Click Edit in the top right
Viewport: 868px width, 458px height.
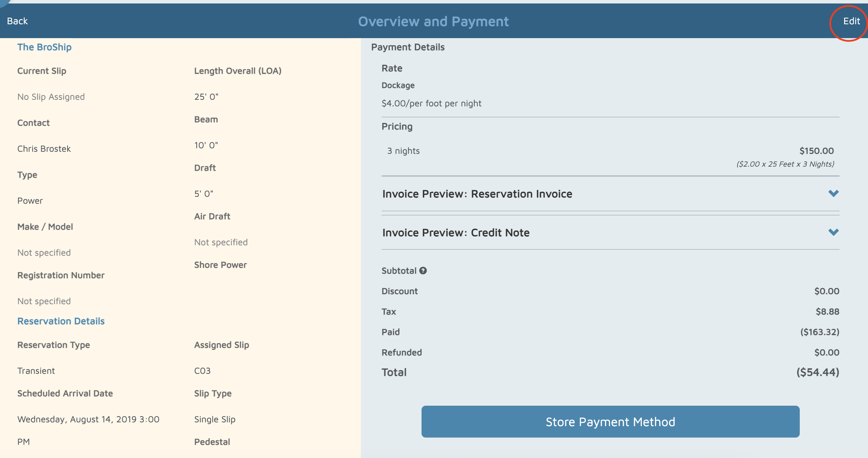point(851,21)
